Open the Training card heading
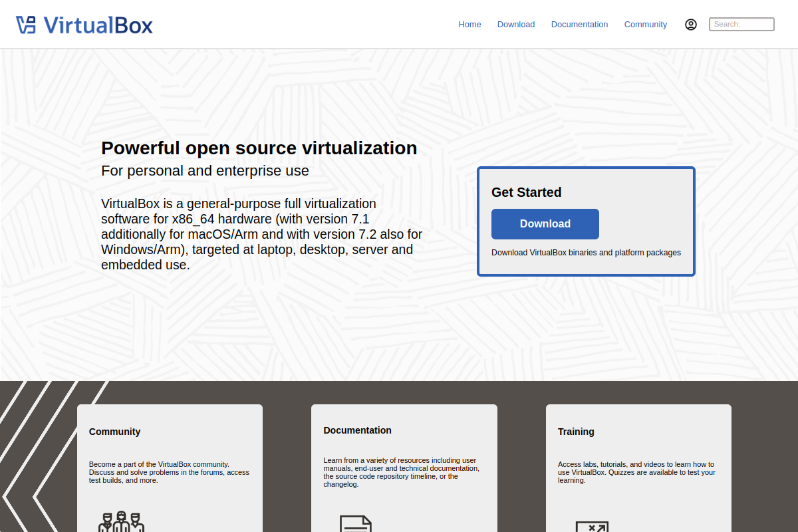The height and width of the screenshot is (532, 798). 576,432
